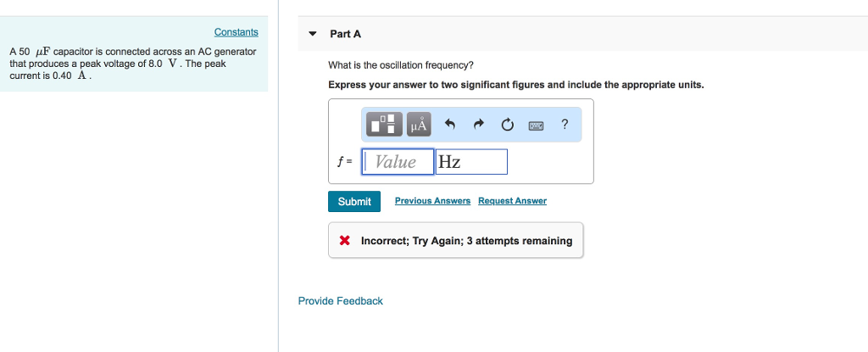Click the Value input field
The width and height of the screenshot is (868, 352).
click(x=398, y=162)
